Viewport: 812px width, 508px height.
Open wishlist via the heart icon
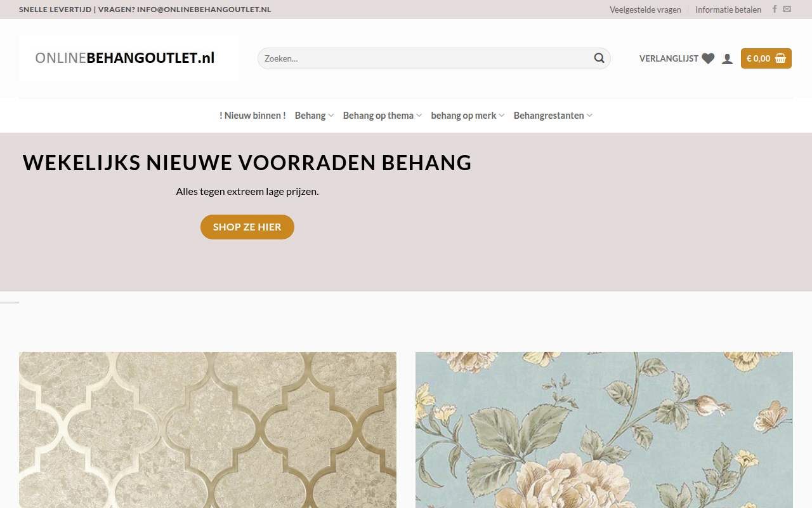tap(708, 58)
